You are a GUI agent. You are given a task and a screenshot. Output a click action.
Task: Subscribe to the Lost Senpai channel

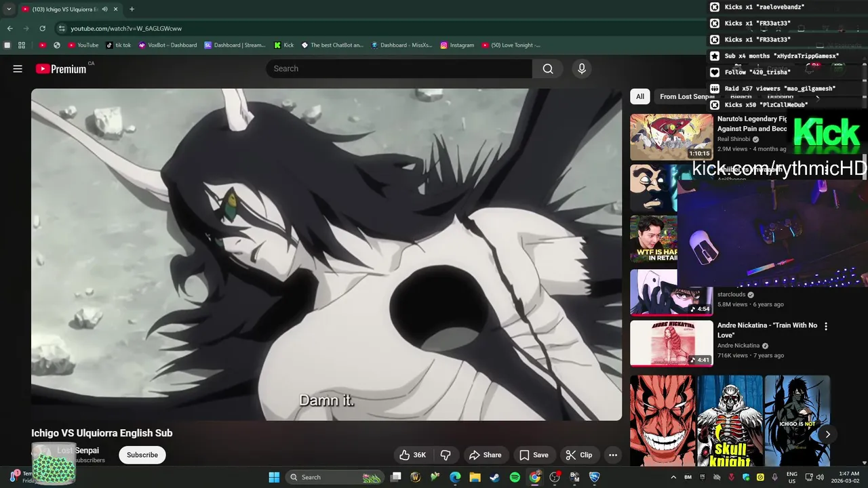(x=142, y=455)
